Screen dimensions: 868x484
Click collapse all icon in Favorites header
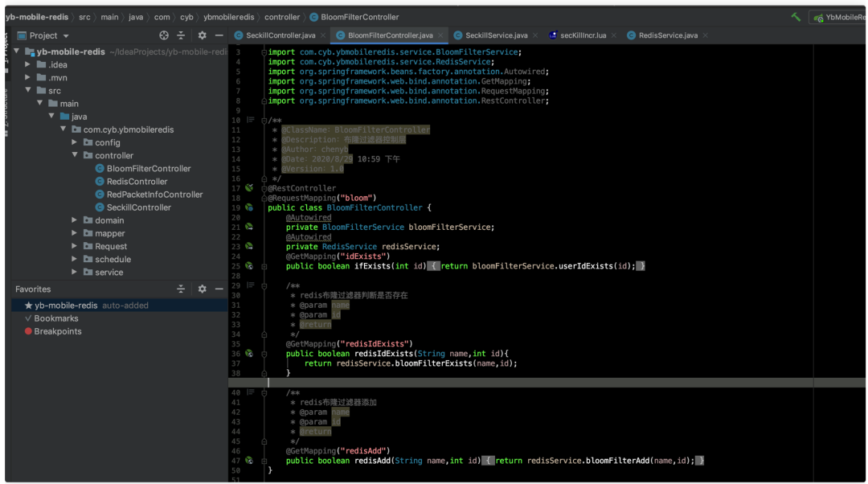pyautogui.click(x=181, y=289)
